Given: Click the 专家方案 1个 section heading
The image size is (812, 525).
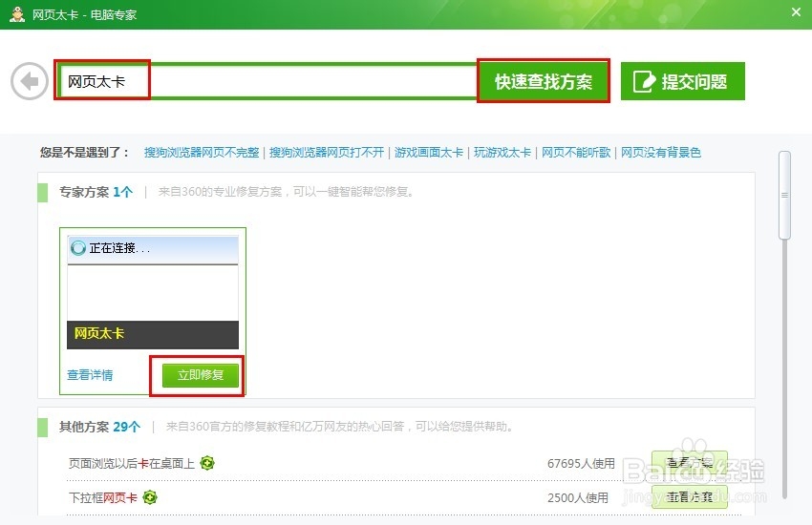Looking at the screenshot, I should [x=96, y=192].
